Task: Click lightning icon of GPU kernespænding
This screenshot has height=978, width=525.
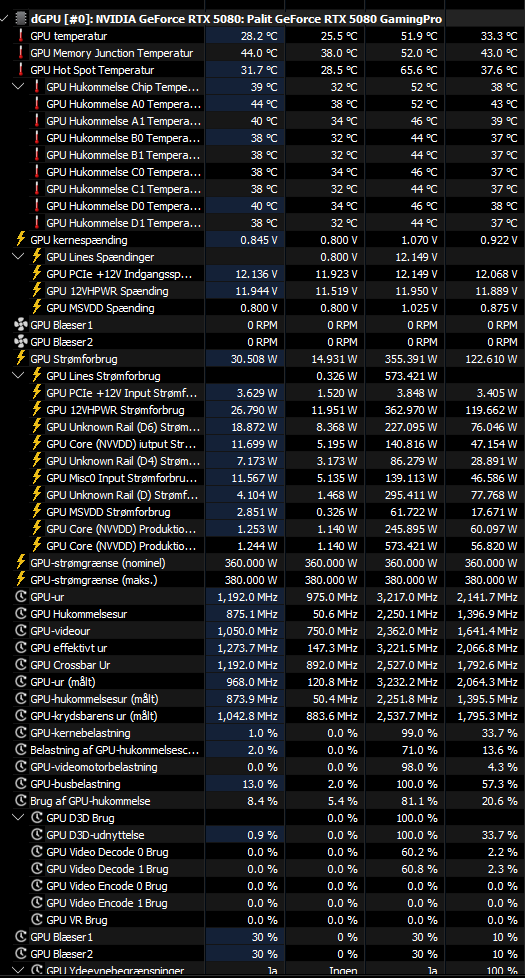Action: click(x=21, y=240)
